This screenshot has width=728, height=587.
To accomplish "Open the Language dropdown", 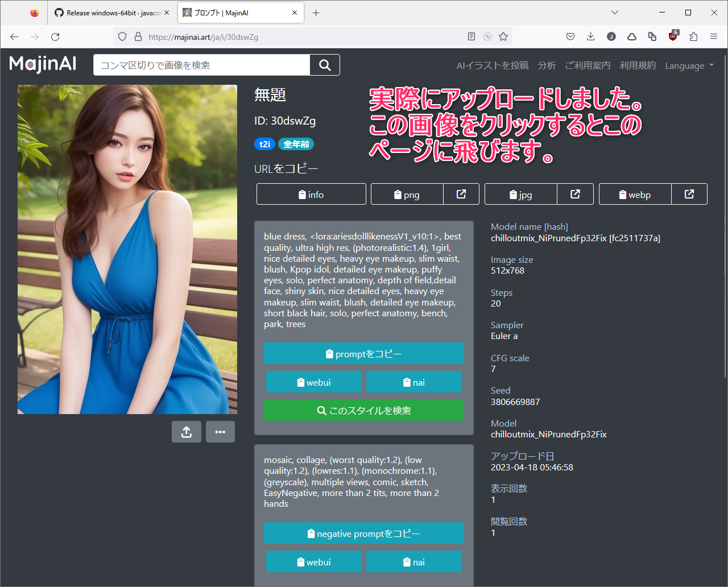I will (689, 65).
